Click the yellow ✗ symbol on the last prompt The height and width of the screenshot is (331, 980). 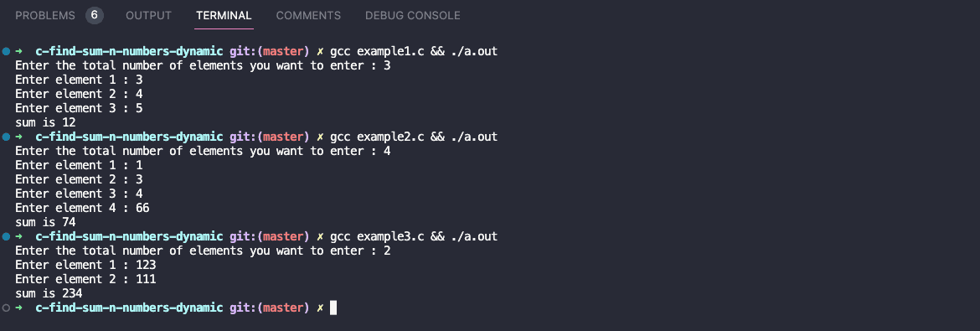(320, 308)
